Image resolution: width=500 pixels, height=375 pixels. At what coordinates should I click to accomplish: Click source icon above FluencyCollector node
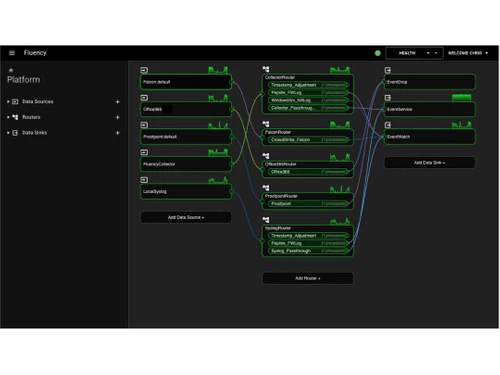[144, 152]
